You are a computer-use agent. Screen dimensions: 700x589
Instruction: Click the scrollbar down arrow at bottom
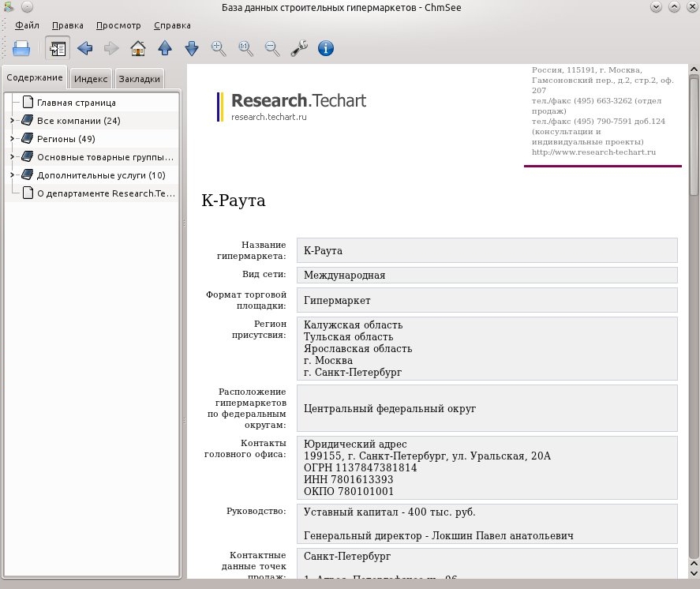coord(694,574)
